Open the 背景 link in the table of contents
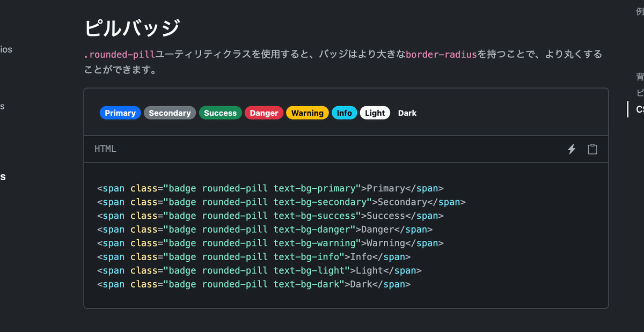644x332 pixels. point(639,77)
